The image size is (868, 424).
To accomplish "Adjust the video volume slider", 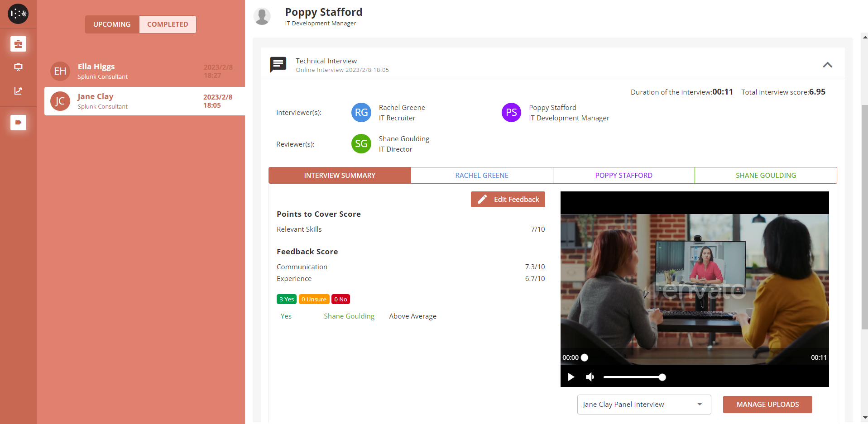I will coord(633,377).
